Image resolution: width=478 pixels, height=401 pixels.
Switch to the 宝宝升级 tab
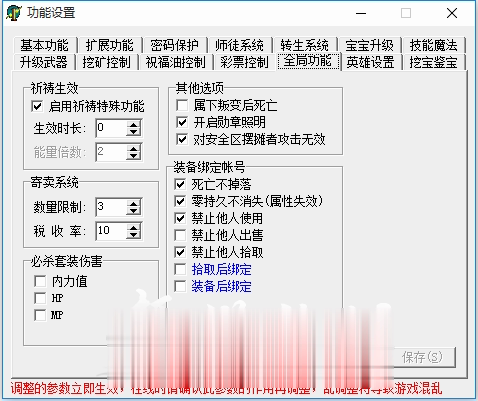pyautogui.click(x=369, y=45)
